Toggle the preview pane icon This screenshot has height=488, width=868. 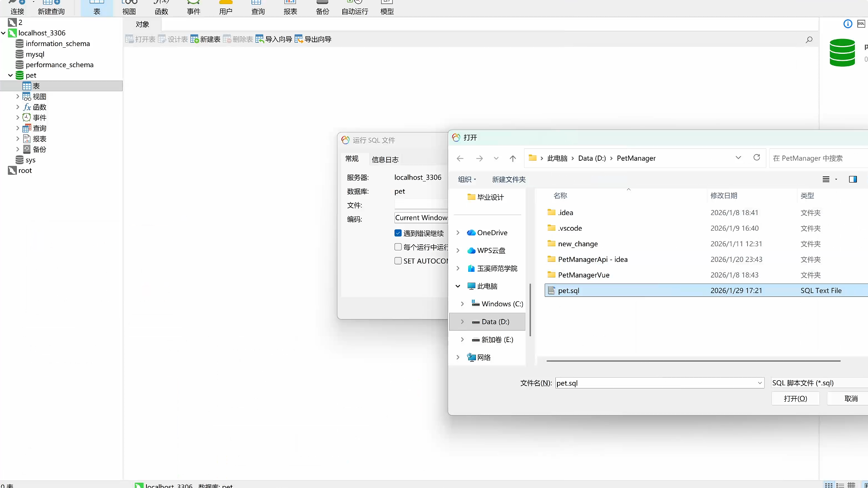coord(853,179)
